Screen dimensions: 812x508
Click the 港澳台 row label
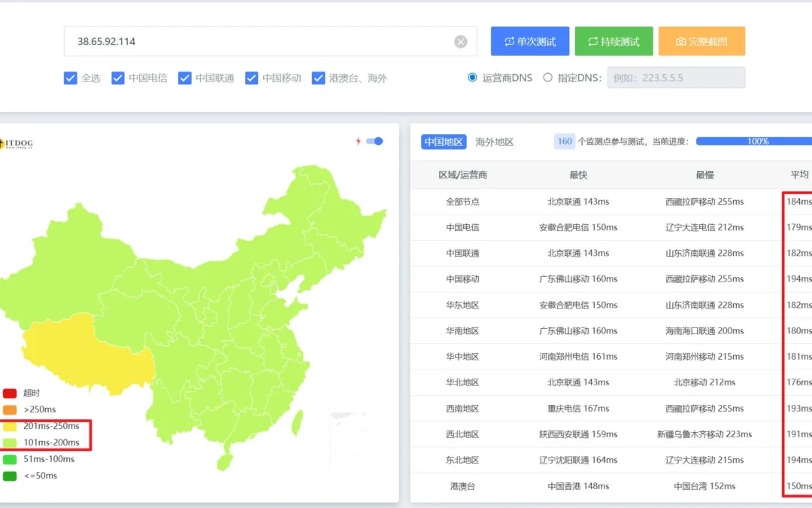[x=463, y=486]
